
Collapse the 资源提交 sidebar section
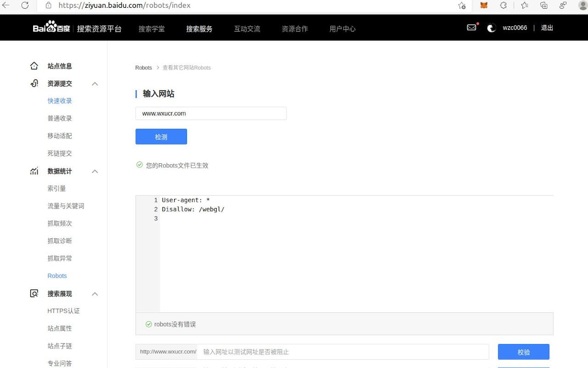tap(95, 84)
